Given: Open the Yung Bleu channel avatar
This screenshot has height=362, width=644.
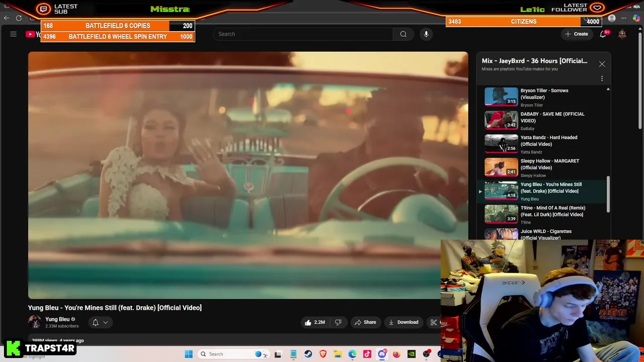Looking at the screenshot, I should pyautogui.click(x=35, y=322).
